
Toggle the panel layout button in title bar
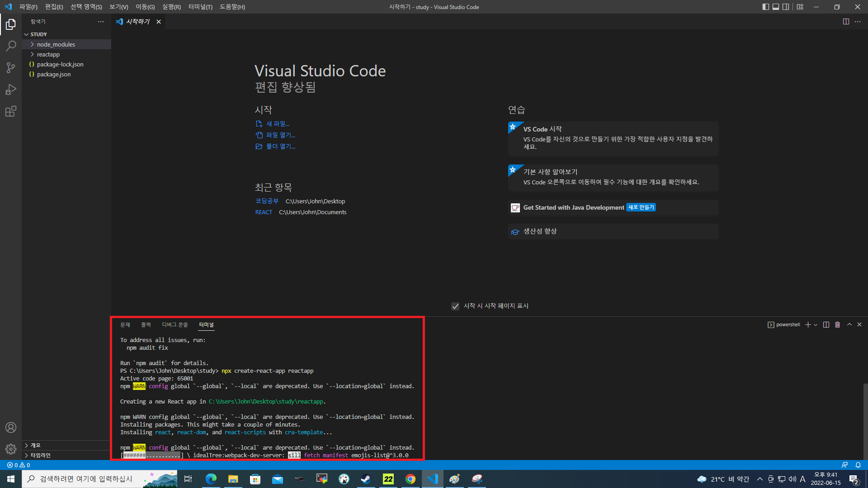pos(776,7)
